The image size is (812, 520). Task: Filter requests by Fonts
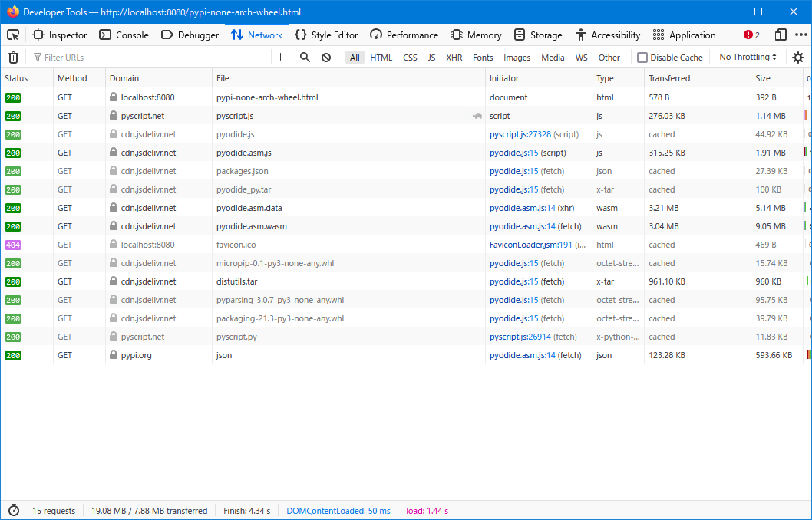click(483, 58)
